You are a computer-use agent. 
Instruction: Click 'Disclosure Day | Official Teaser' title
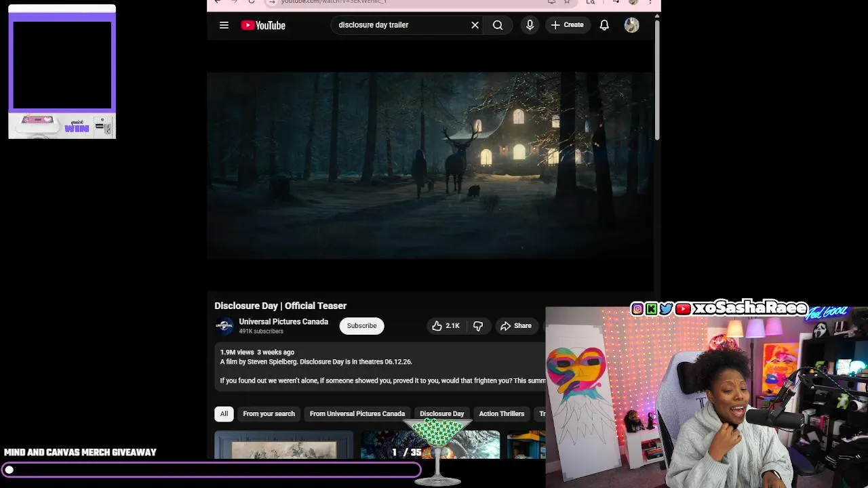tap(281, 306)
